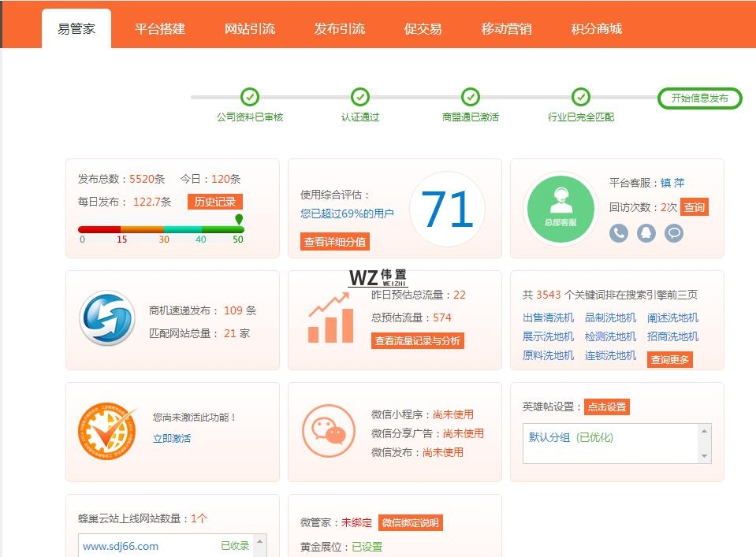Click the green 总部客服 headset icon

coord(560,207)
